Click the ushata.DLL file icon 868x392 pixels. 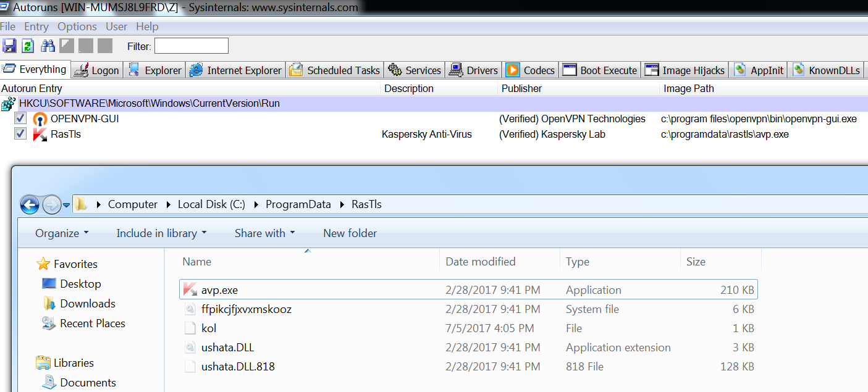[191, 348]
